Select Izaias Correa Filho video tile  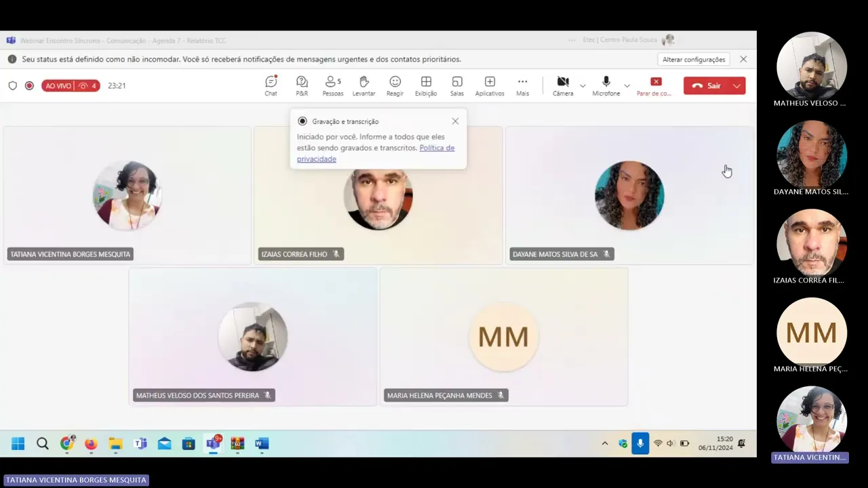(378, 195)
